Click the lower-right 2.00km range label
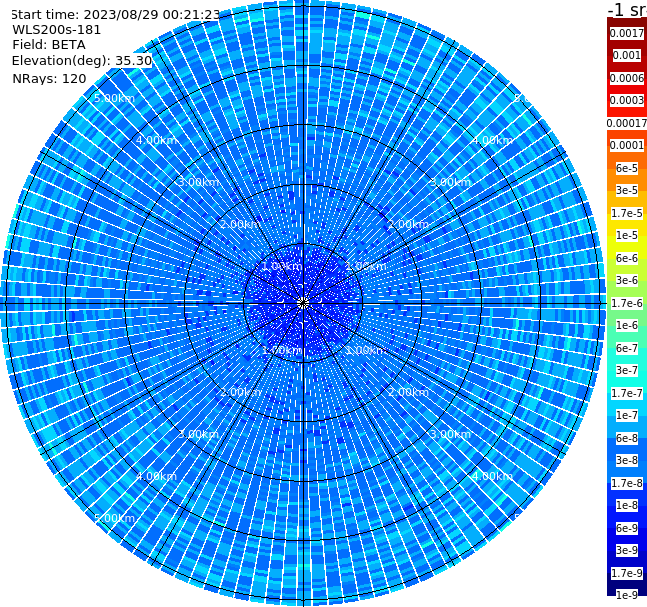This screenshot has height=607, width=647. point(408,392)
